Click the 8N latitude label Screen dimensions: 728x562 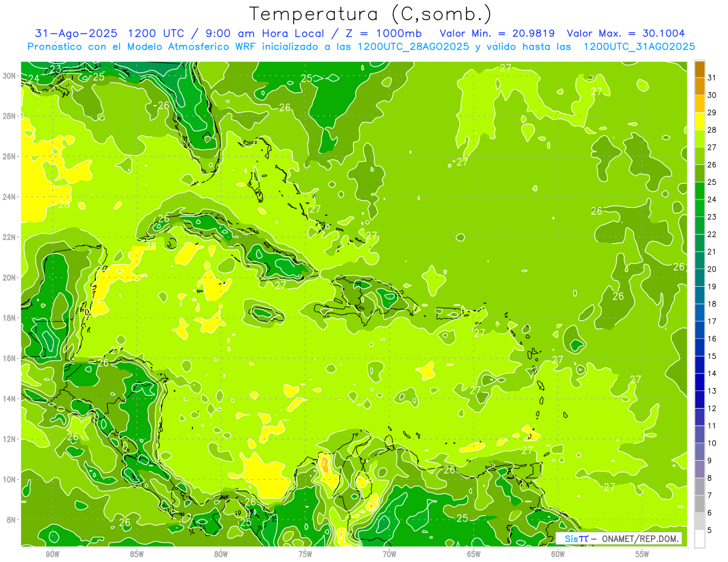(12, 520)
